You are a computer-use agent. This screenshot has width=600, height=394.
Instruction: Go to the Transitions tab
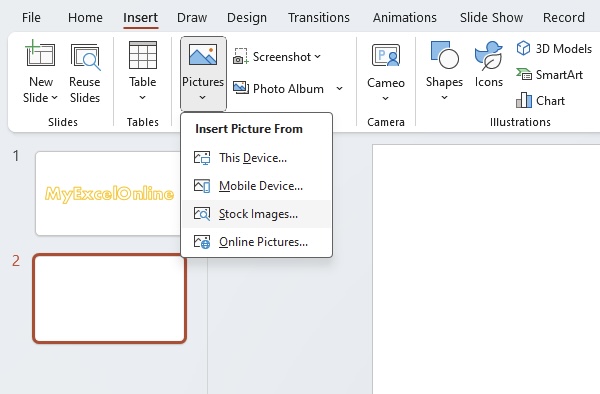(x=319, y=18)
